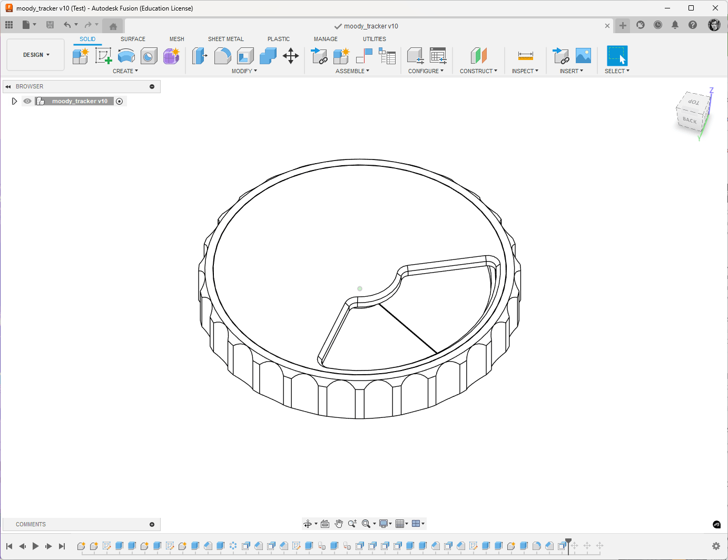Select the Fillet tool in Modify
The height and width of the screenshot is (560, 728).
coord(222,55)
